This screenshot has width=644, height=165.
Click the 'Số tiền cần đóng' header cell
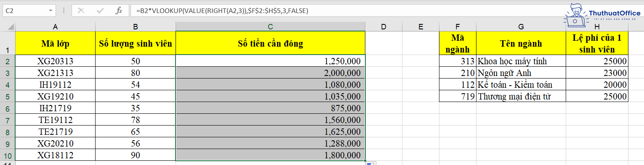[x=270, y=43]
